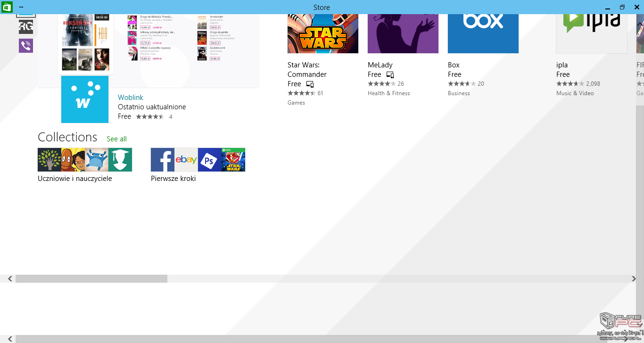This screenshot has width=644, height=343.
Task: Click the Box app title
Action: [x=454, y=65]
